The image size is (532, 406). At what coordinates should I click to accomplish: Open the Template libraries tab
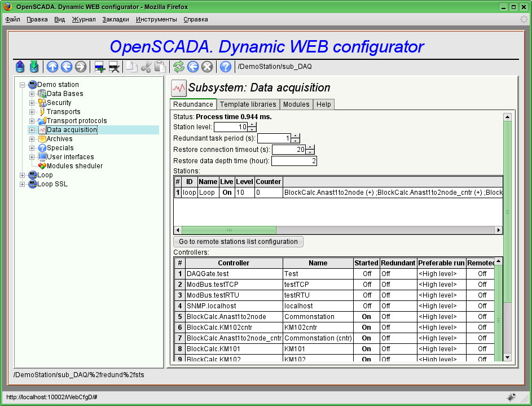click(x=248, y=104)
